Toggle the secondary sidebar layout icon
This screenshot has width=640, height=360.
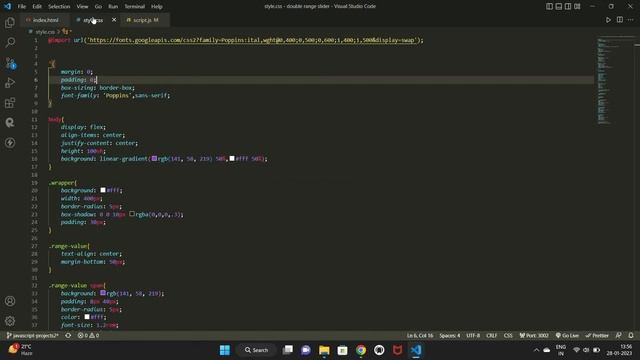pyautogui.click(x=568, y=6)
